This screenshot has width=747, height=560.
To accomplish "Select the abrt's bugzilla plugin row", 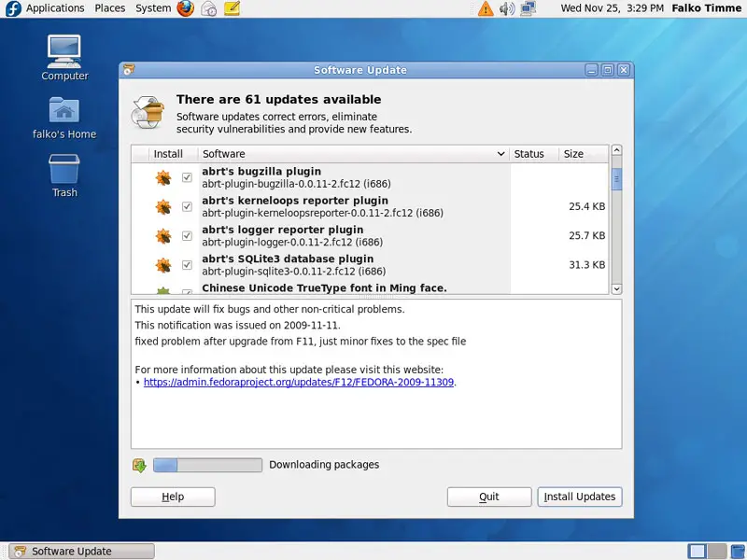I will [370, 177].
